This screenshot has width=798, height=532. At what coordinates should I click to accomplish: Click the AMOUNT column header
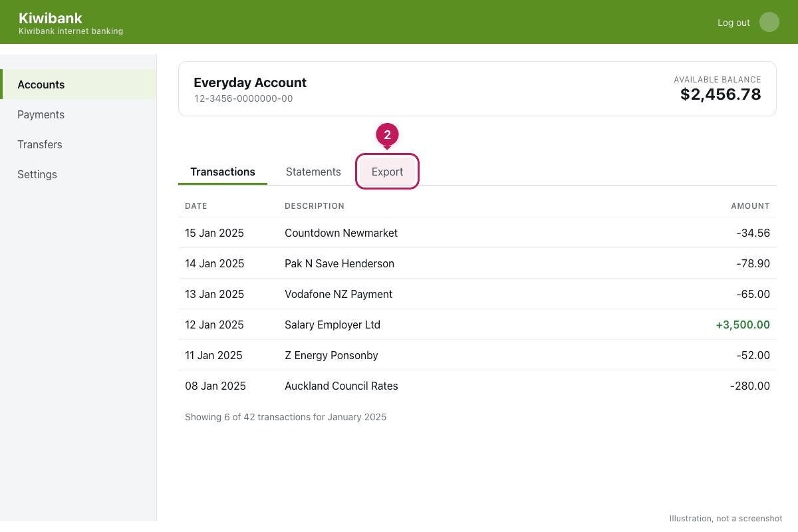point(750,206)
